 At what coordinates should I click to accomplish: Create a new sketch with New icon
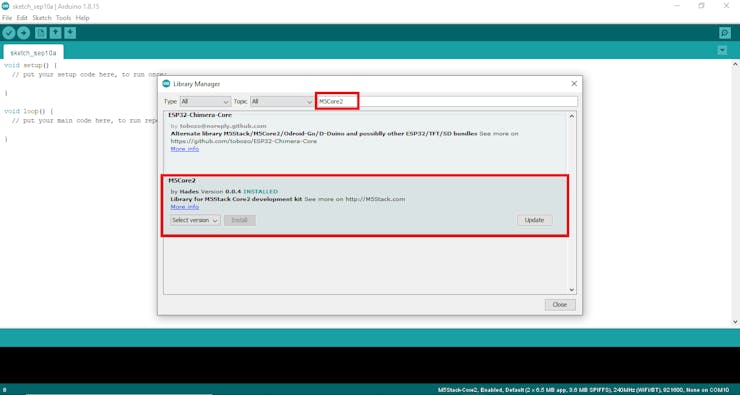[x=41, y=33]
